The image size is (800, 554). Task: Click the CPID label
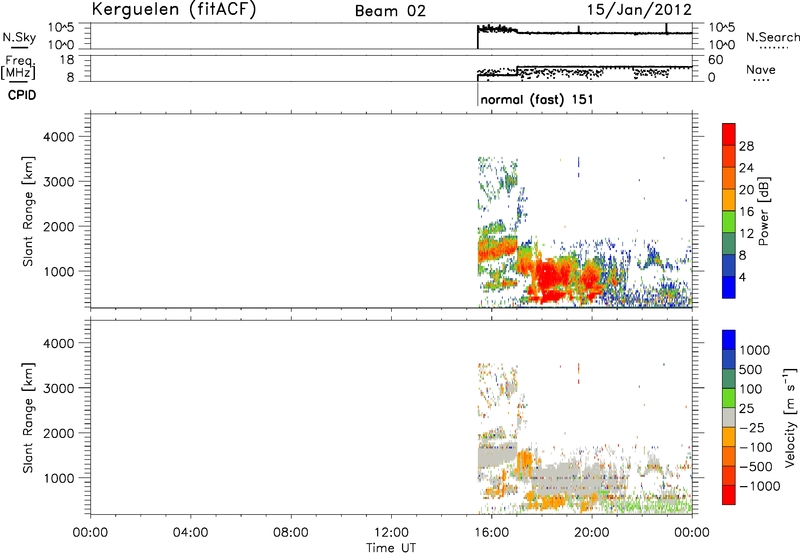[x=22, y=95]
